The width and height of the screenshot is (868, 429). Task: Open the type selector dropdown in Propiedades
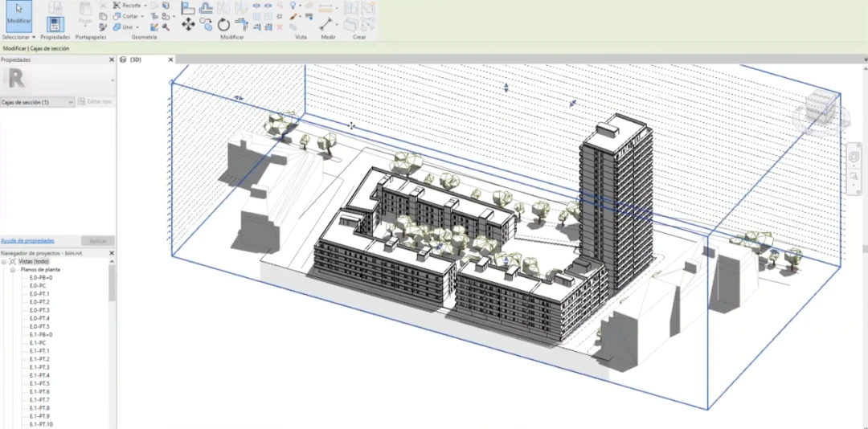tap(113, 80)
